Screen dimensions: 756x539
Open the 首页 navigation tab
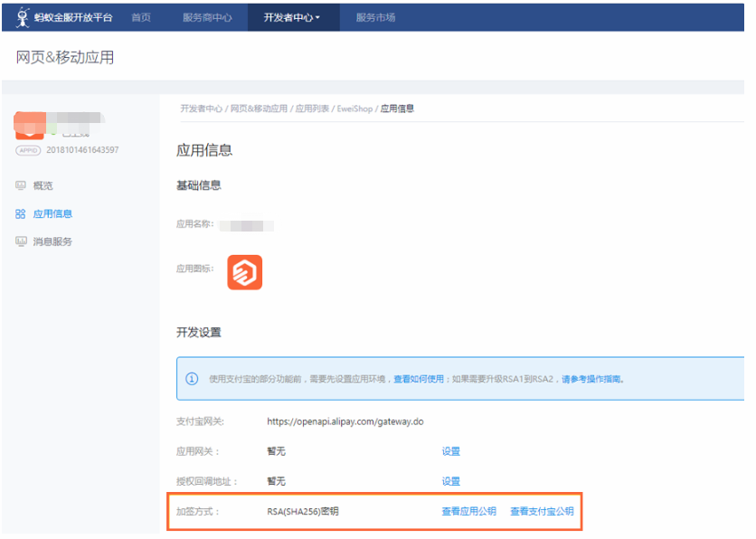[x=141, y=18]
